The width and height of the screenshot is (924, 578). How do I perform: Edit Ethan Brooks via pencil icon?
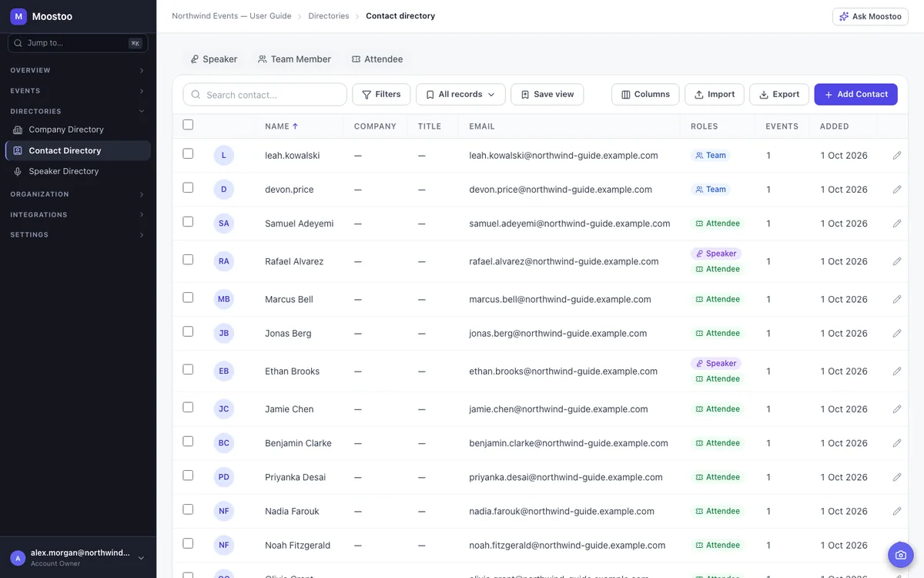click(897, 371)
